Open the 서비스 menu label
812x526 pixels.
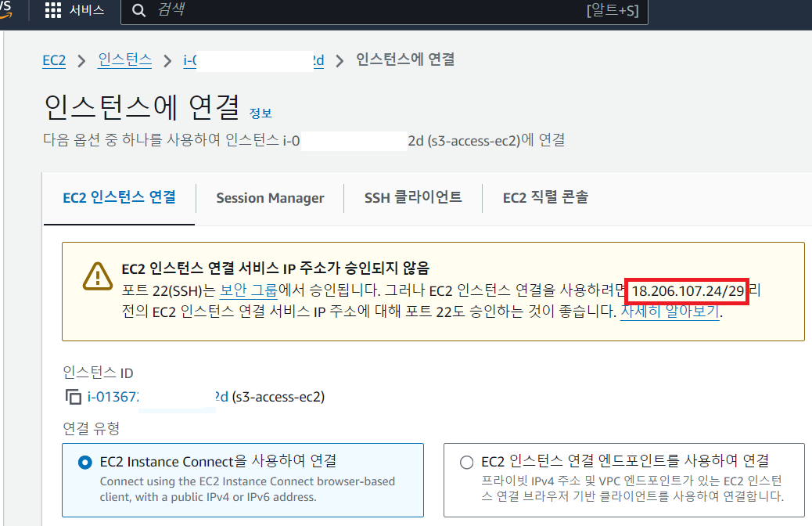coord(87,10)
